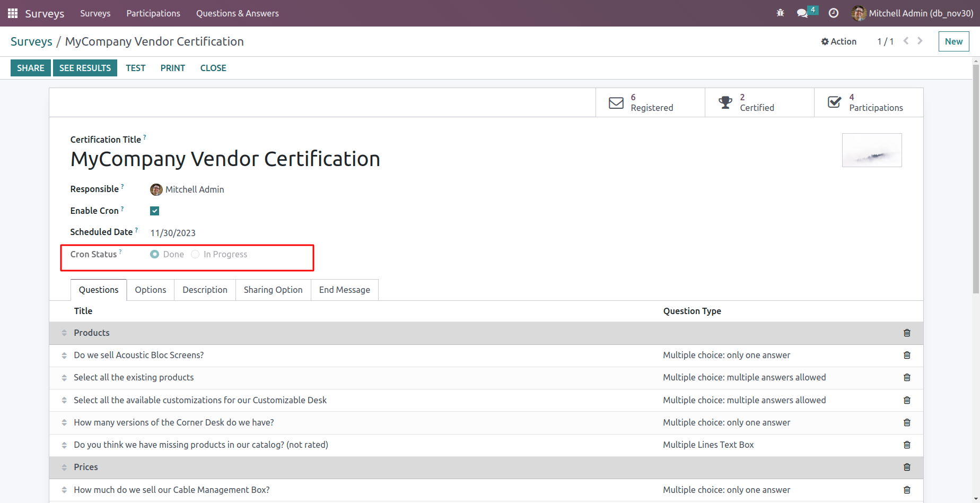
Task: Open the Action dropdown menu
Action: (x=839, y=41)
